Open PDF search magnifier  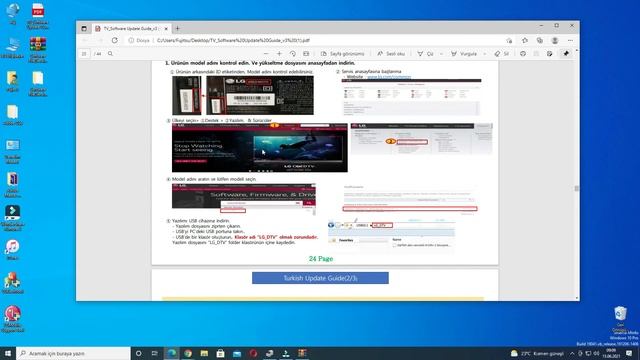pyautogui.click(x=110, y=53)
